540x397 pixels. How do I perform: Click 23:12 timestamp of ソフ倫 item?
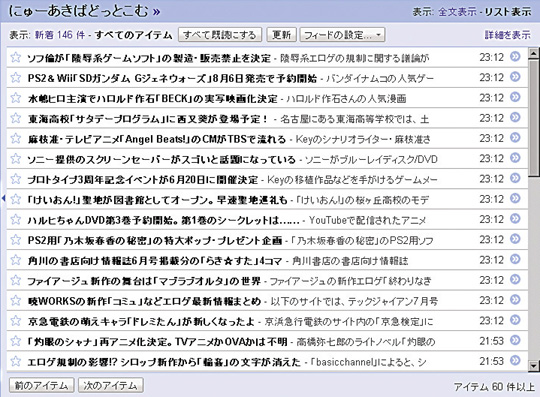pyautogui.click(x=491, y=57)
